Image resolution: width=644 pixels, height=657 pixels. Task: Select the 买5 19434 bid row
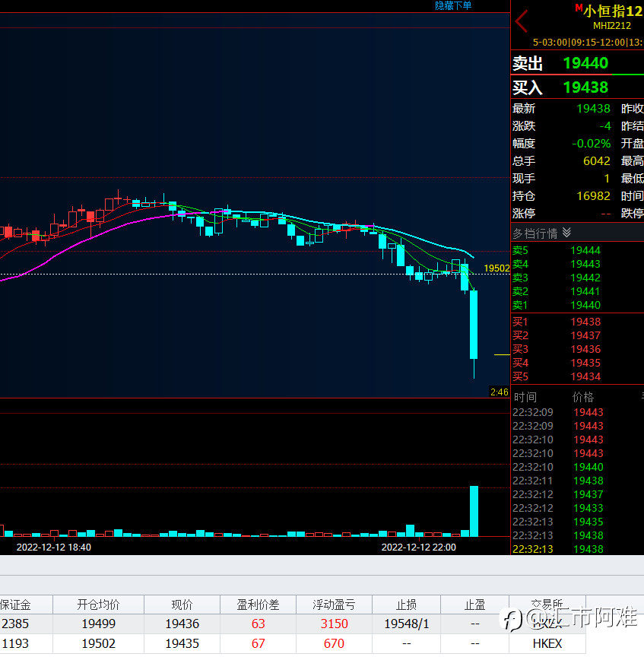(x=577, y=376)
